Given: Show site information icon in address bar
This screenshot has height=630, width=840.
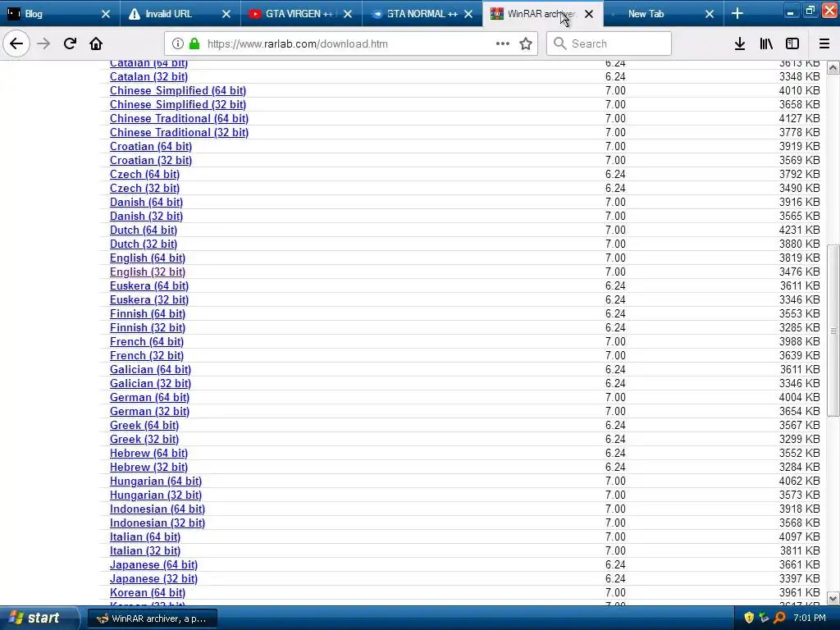Looking at the screenshot, I should (x=178, y=43).
